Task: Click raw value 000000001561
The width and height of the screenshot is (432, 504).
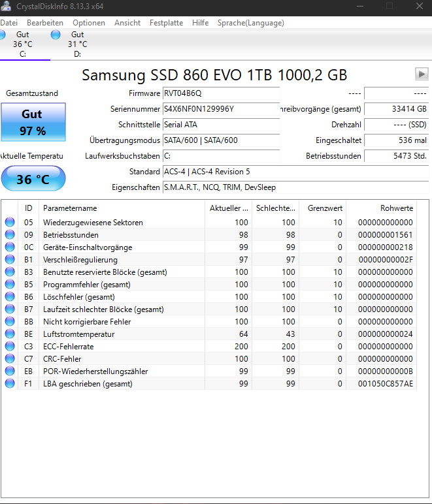Action: tap(386, 235)
